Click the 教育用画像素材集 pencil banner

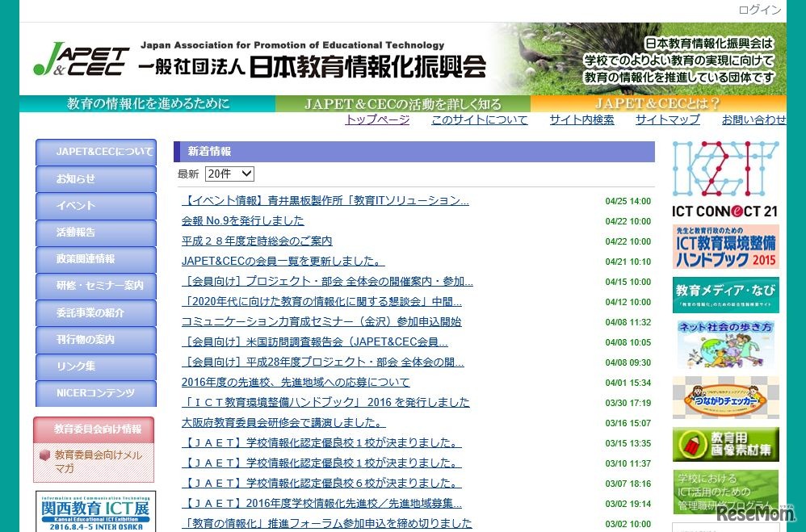[724, 445]
